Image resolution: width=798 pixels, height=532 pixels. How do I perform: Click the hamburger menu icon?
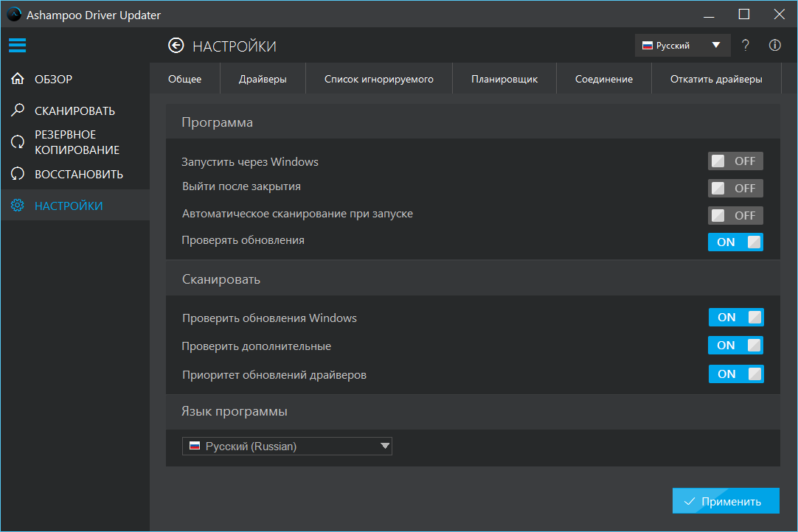point(18,46)
